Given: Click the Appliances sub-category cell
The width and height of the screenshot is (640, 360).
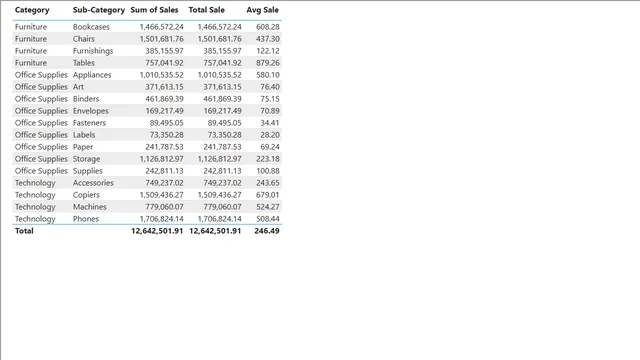Looking at the screenshot, I should tap(92, 75).
